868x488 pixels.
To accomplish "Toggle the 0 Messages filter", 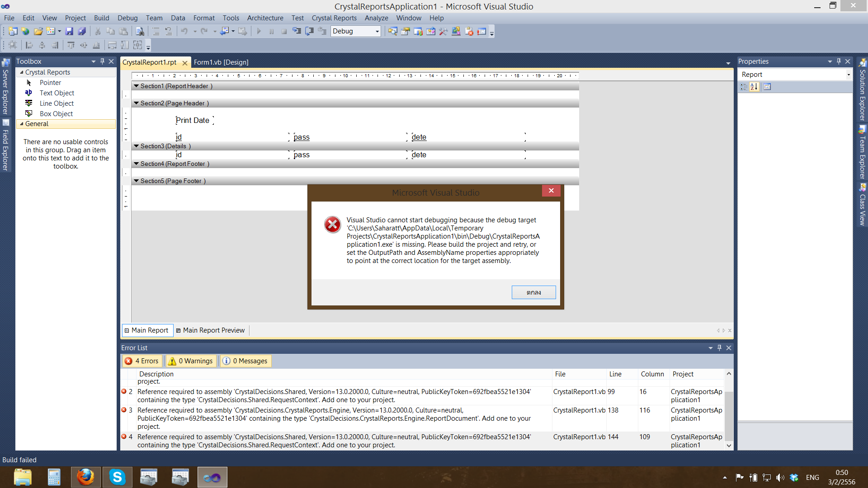I will [x=246, y=361].
